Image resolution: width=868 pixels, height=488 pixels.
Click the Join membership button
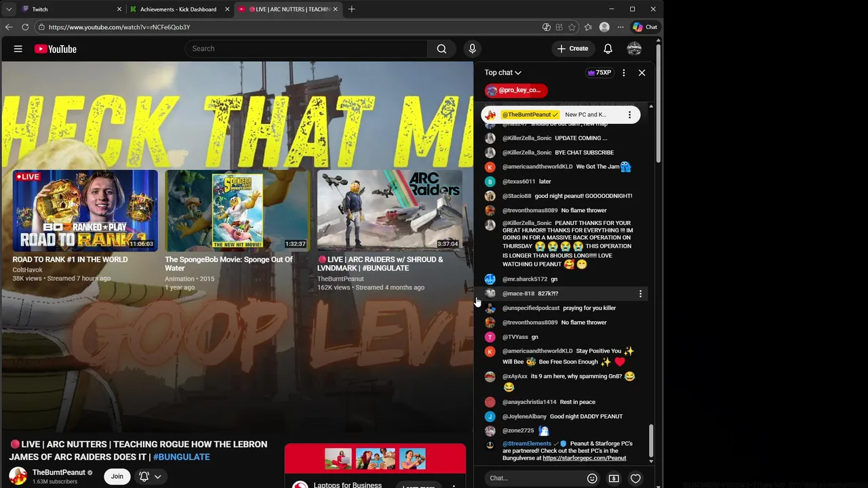point(117,476)
